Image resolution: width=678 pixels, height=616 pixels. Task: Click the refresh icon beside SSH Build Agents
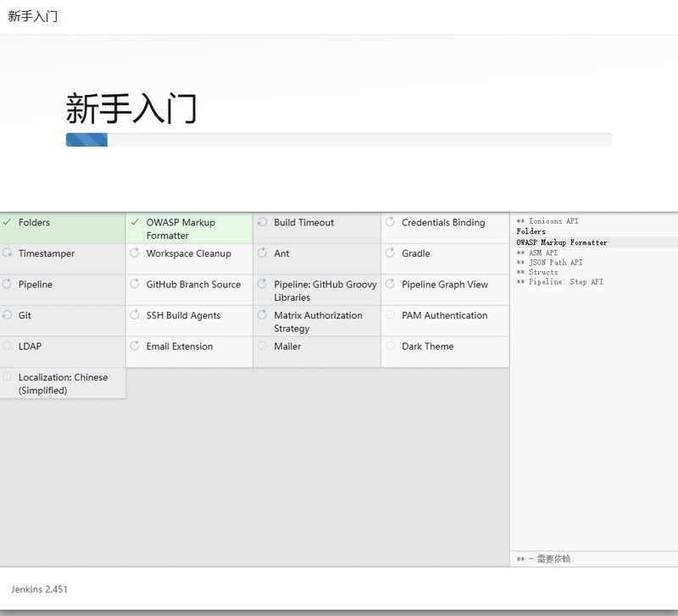coord(135,315)
